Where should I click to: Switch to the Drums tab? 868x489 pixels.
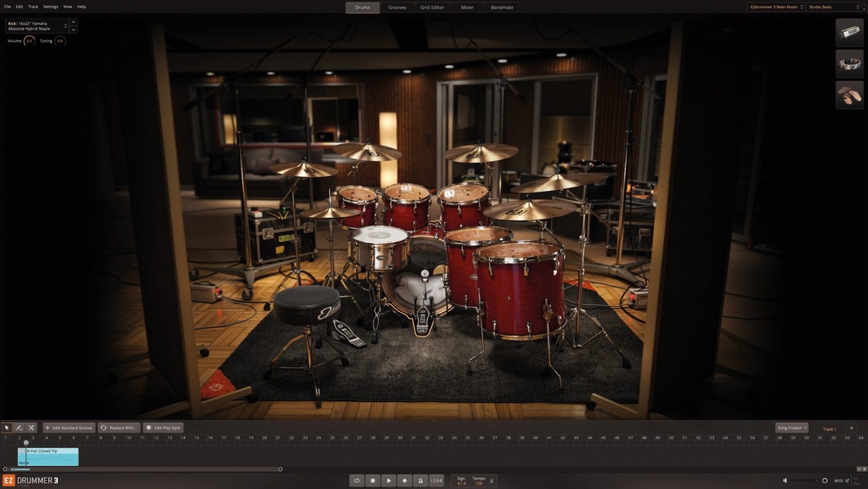[x=362, y=7]
